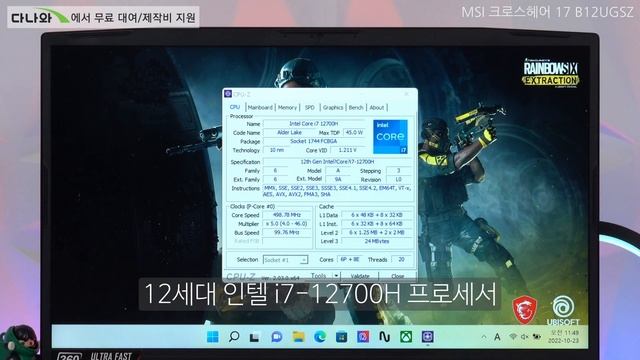Click the Instructions list text
The width and height of the screenshot is (640, 360).
coord(337,191)
